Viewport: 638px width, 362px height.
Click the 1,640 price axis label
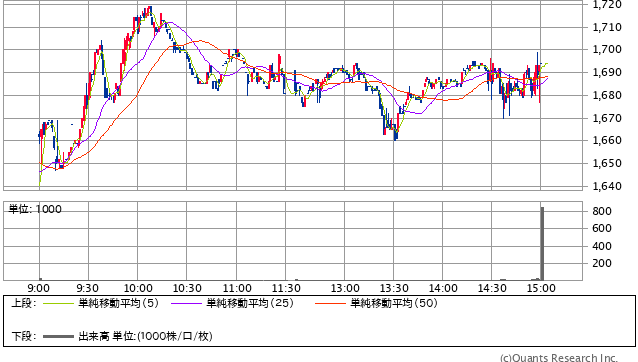point(607,186)
